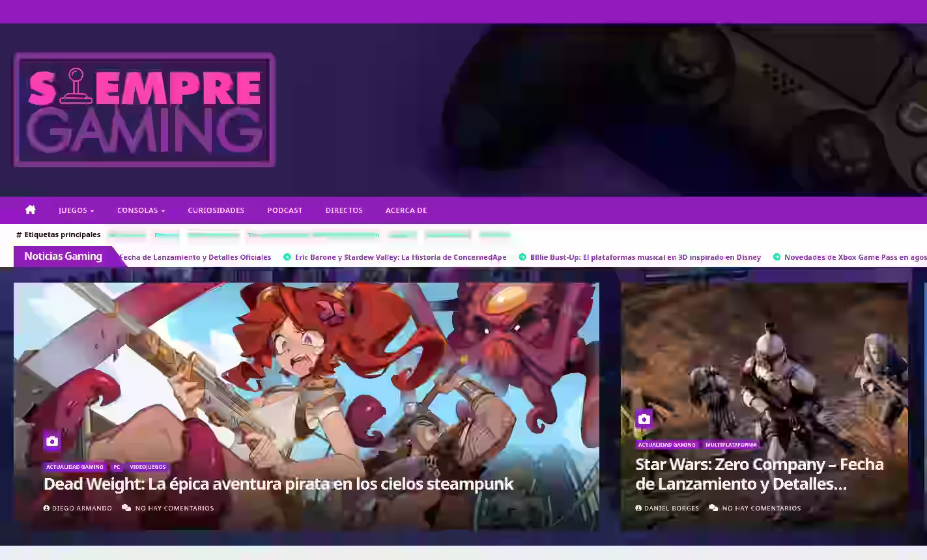Screen dimensions: 927x560
Task: Open the Acerca De menu item
Action: [x=406, y=210]
